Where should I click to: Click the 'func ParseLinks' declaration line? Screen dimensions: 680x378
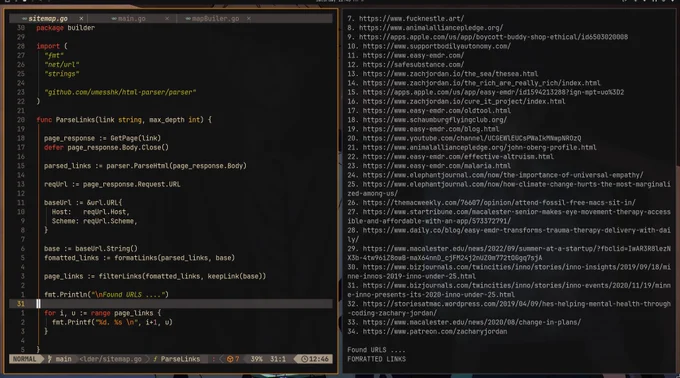[124, 120]
